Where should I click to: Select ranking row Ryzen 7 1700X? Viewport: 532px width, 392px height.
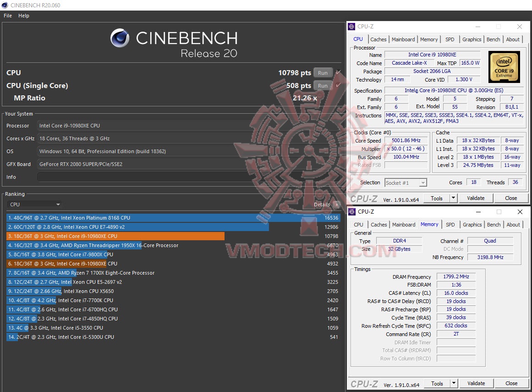pos(173,273)
